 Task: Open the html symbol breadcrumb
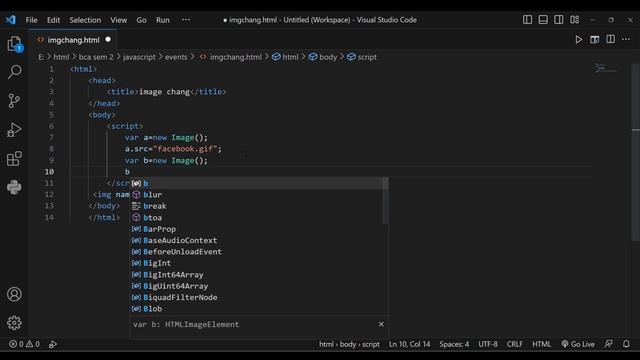285,57
